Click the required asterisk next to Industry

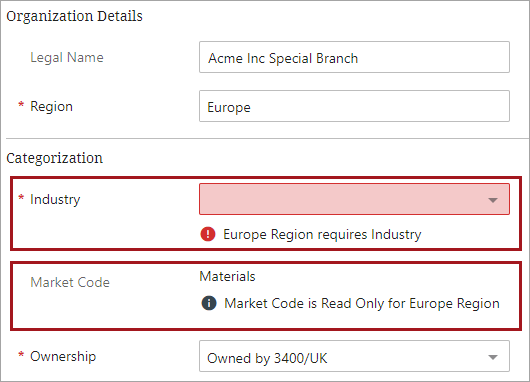pos(21,197)
